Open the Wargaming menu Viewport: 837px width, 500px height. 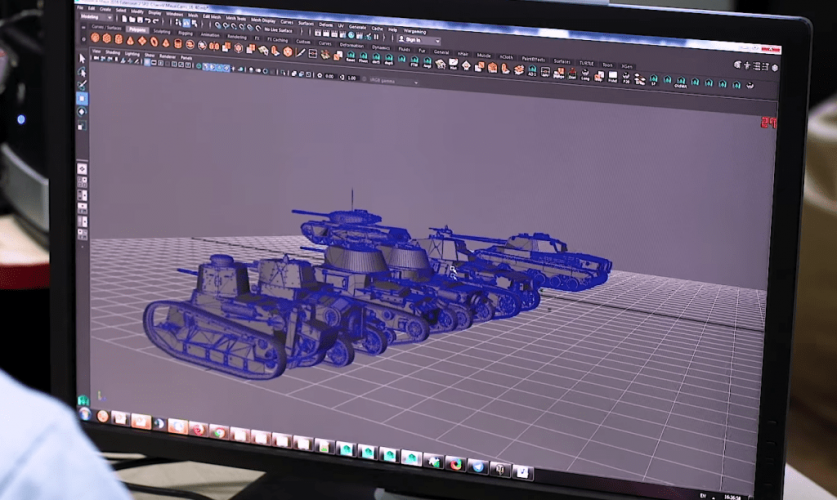point(415,30)
